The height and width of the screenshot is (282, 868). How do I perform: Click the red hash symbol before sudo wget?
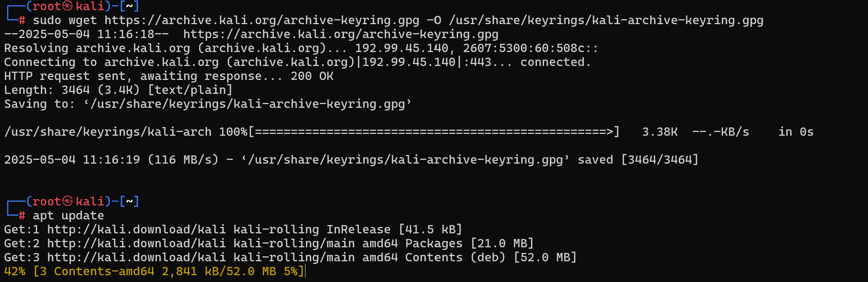point(22,20)
